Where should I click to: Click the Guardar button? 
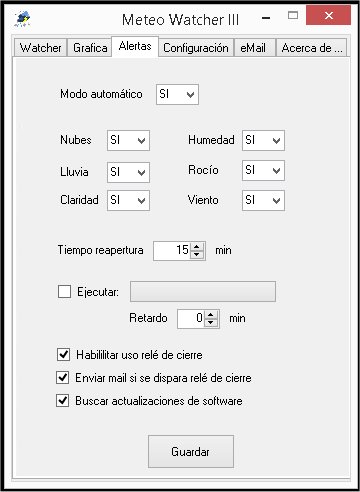[191, 451]
